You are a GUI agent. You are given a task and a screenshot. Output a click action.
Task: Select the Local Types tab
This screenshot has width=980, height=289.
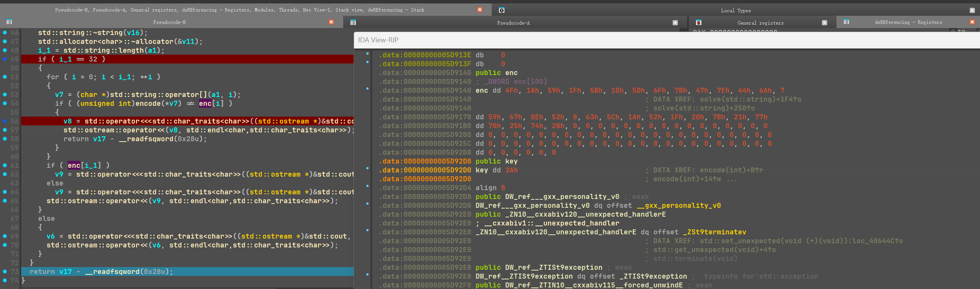(x=735, y=10)
